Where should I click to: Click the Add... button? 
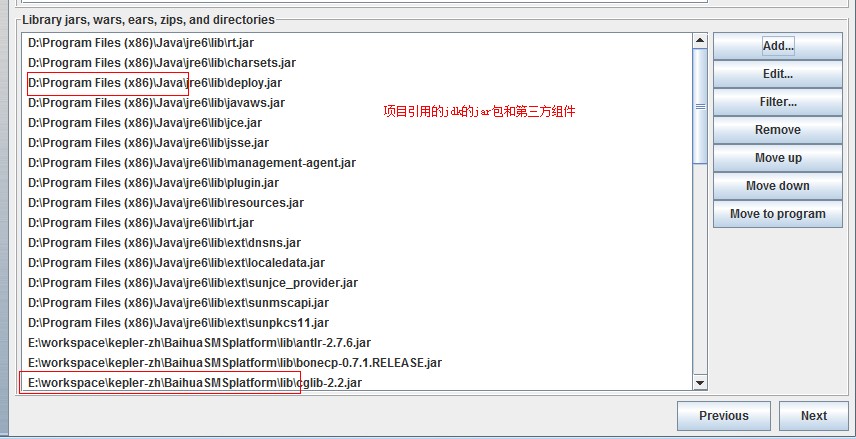[778, 46]
